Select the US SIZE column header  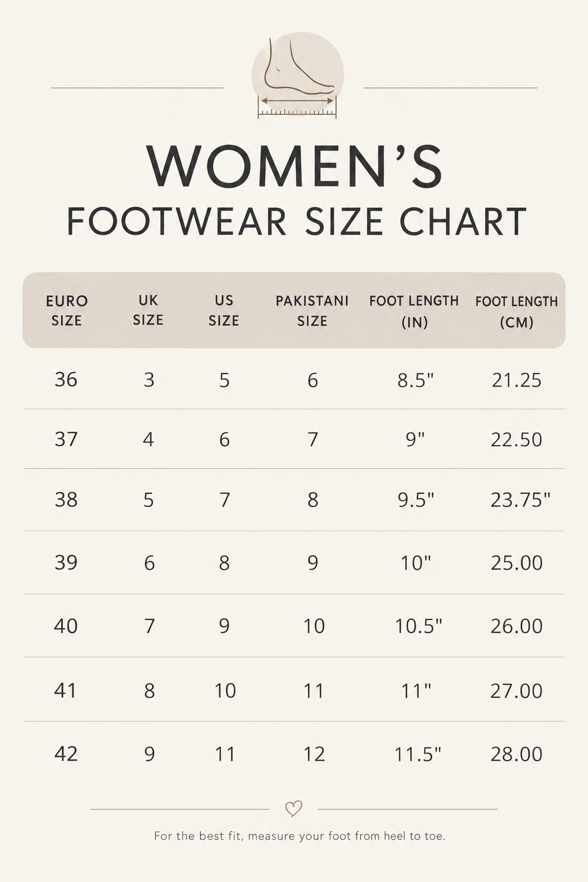pyautogui.click(x=224, y=310)
